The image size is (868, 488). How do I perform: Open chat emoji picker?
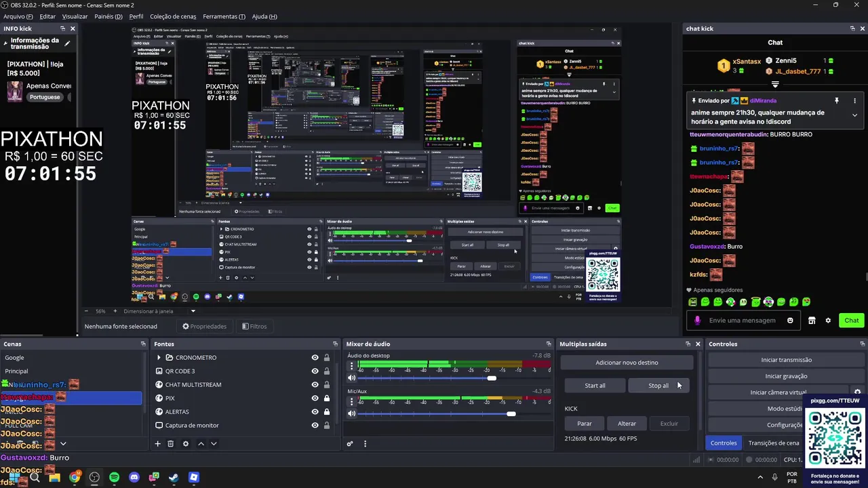(x=790, y=321)
